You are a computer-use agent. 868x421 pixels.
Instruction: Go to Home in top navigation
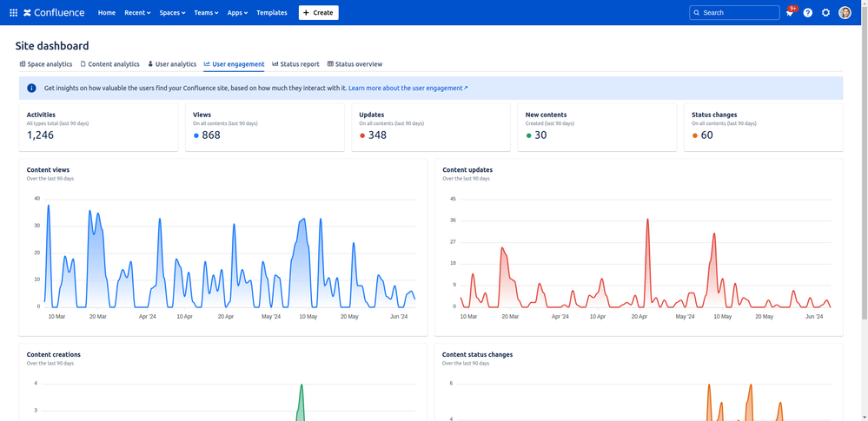click(107, 13)
